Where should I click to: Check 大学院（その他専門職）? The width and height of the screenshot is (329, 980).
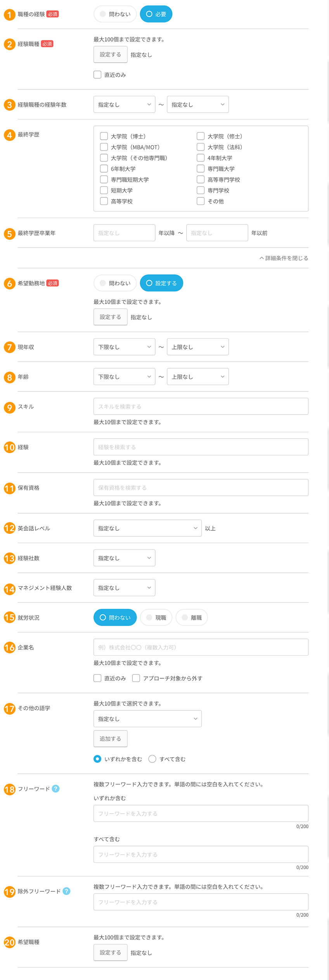(x=104, y=158)
